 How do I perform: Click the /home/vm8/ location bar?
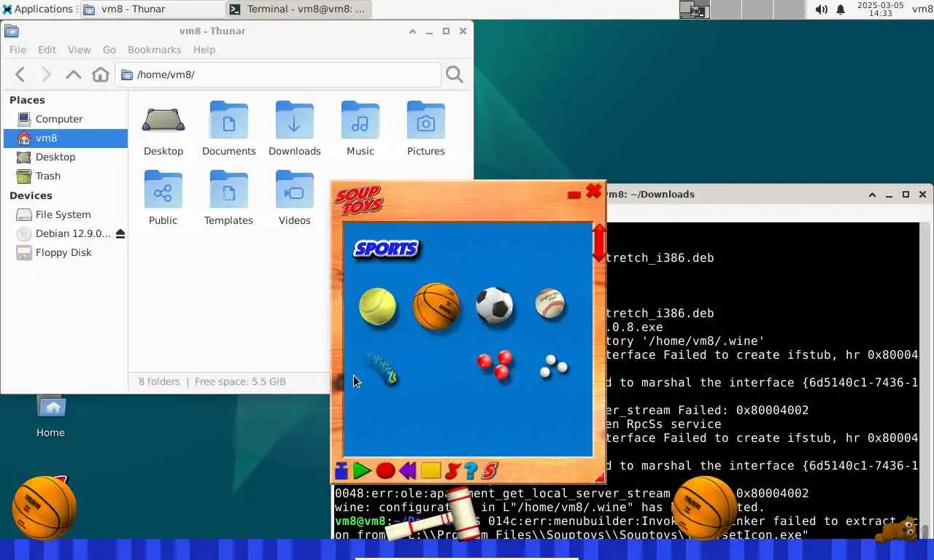[278, 74]
